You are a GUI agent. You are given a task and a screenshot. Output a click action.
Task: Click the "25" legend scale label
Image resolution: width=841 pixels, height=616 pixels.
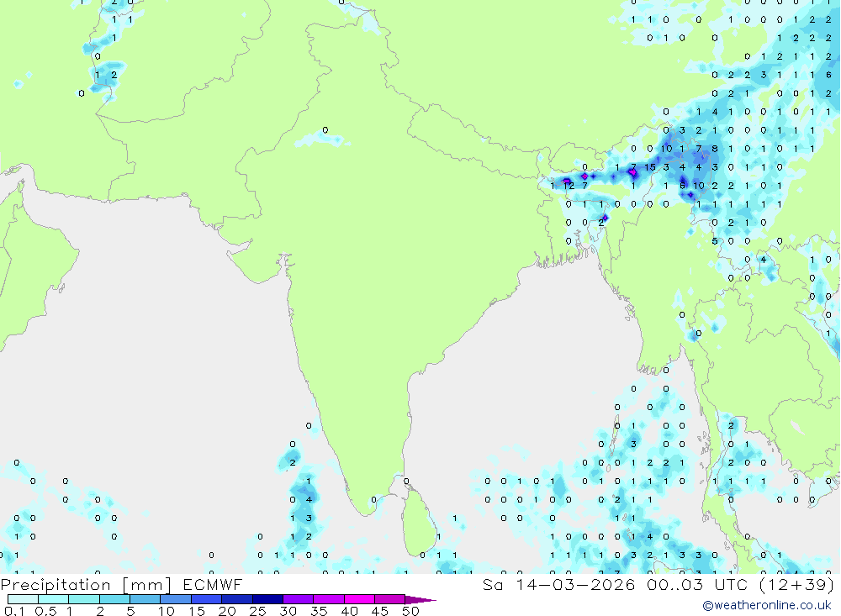point(257,611)
